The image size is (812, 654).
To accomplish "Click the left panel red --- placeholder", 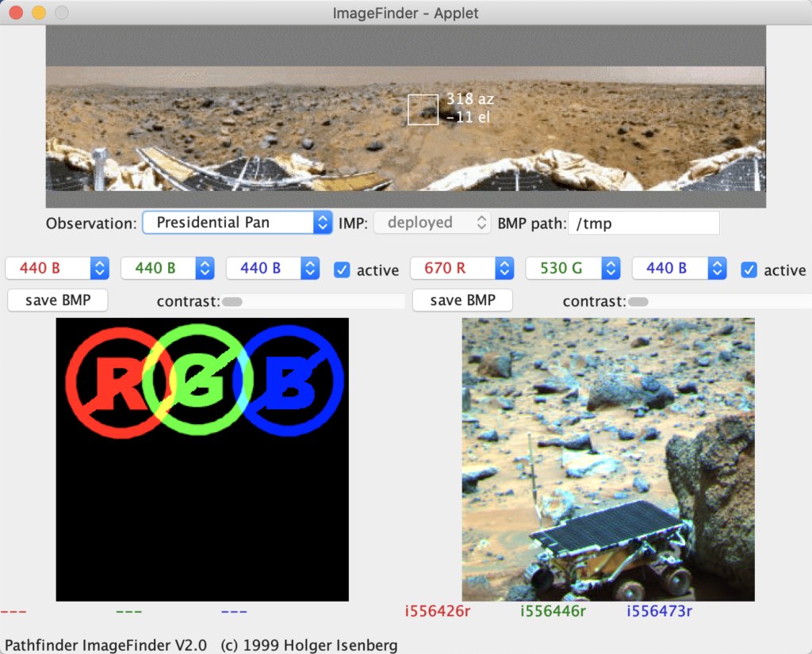I will pos(13,611).
